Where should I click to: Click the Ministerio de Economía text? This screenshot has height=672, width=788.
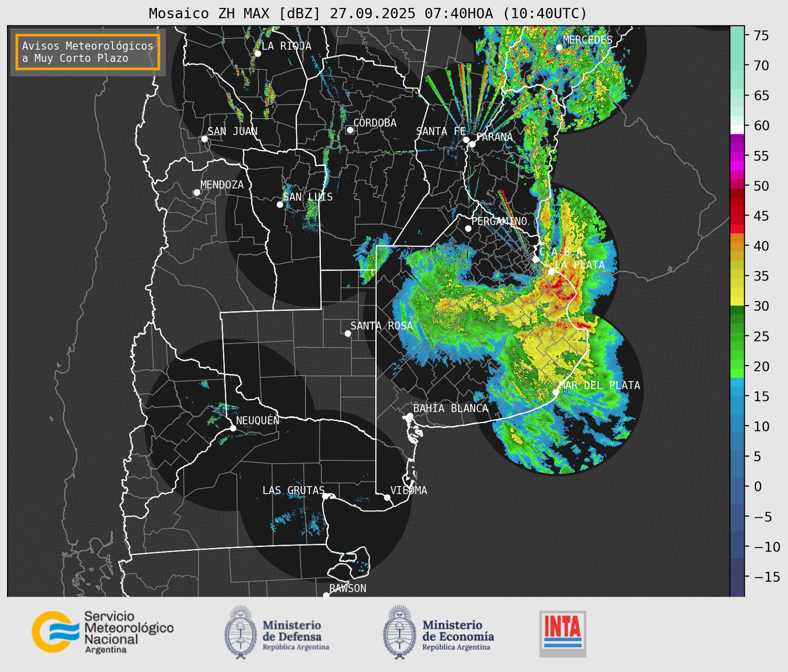coord(458,636)
